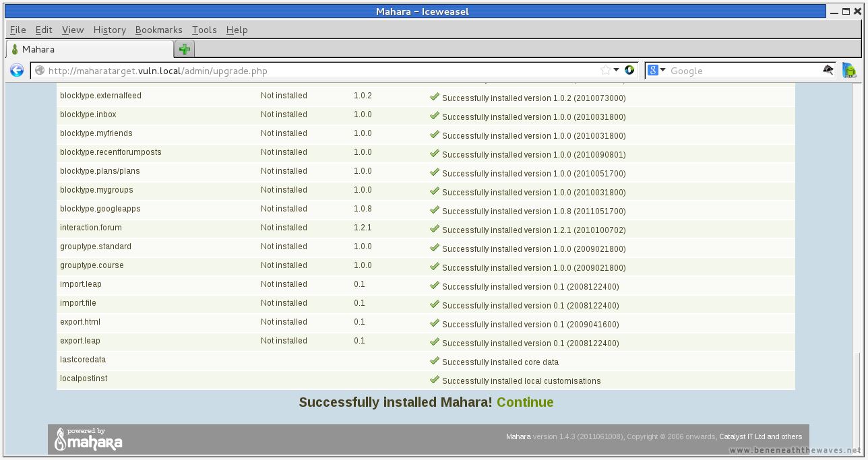
Task: Click checkmark icon in localpostinst row
Action: [434, 380]
